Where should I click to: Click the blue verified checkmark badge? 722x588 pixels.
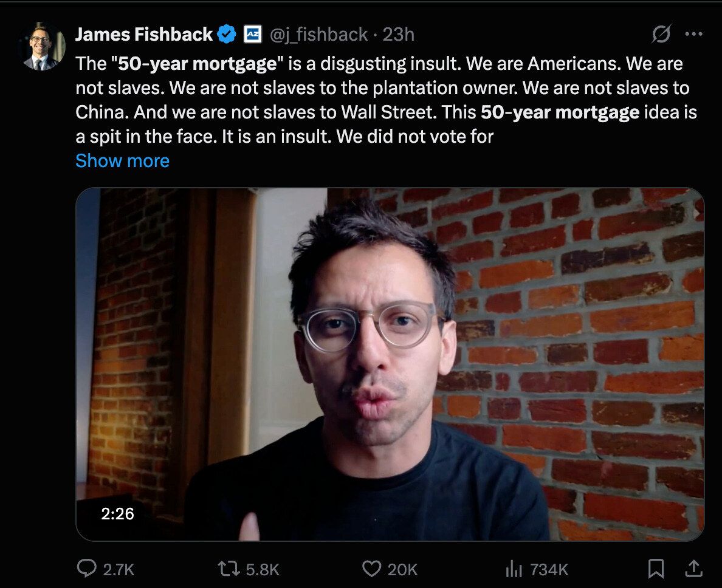click(x=227, y=34)
